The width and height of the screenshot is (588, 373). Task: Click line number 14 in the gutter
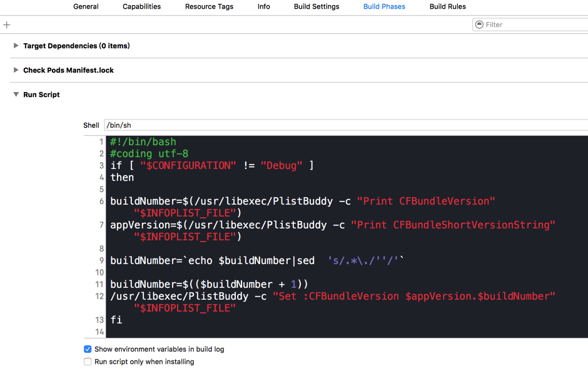click(x=99, y=332)
